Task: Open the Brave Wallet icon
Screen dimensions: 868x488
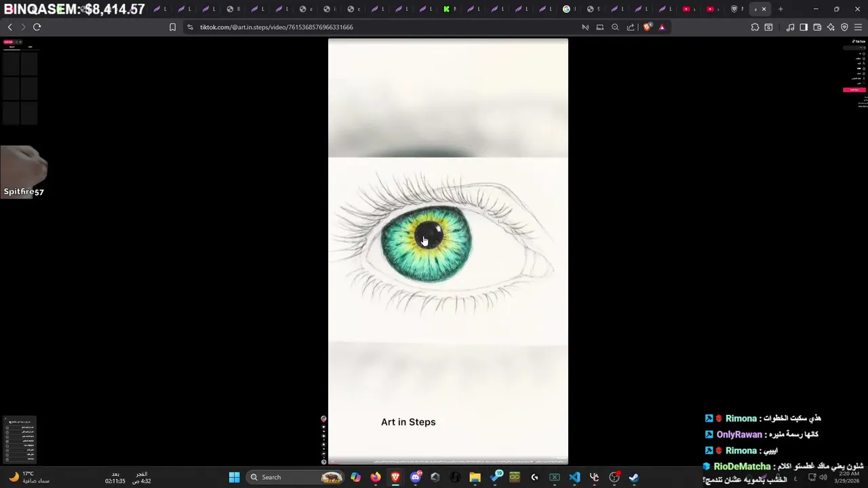Action: pos(817,27)
